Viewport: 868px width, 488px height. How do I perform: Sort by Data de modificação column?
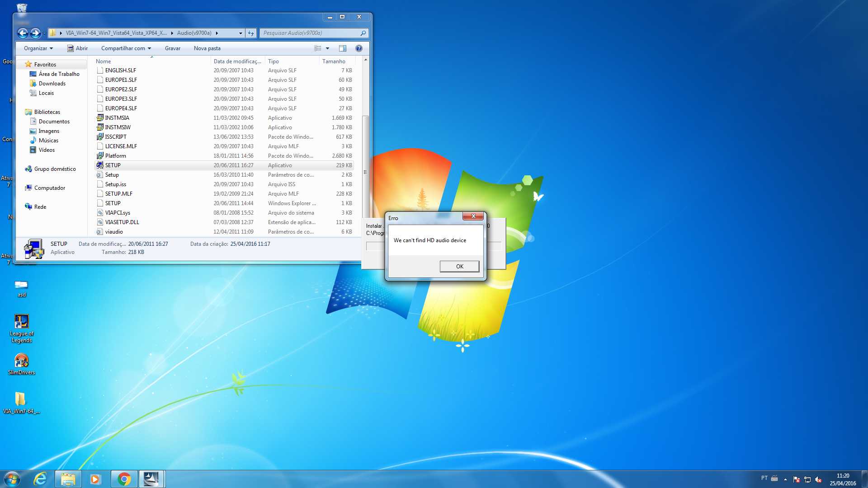coord(238,61)
